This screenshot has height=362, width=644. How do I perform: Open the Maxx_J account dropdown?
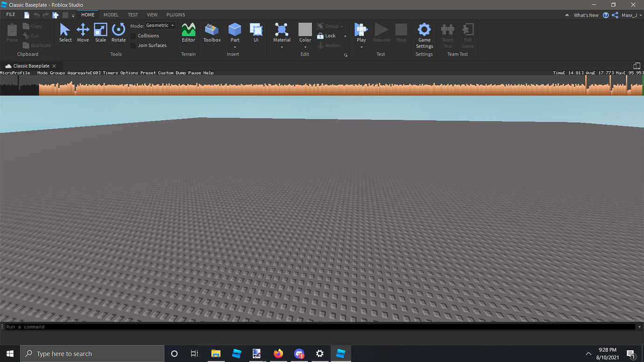click(631, 14)
